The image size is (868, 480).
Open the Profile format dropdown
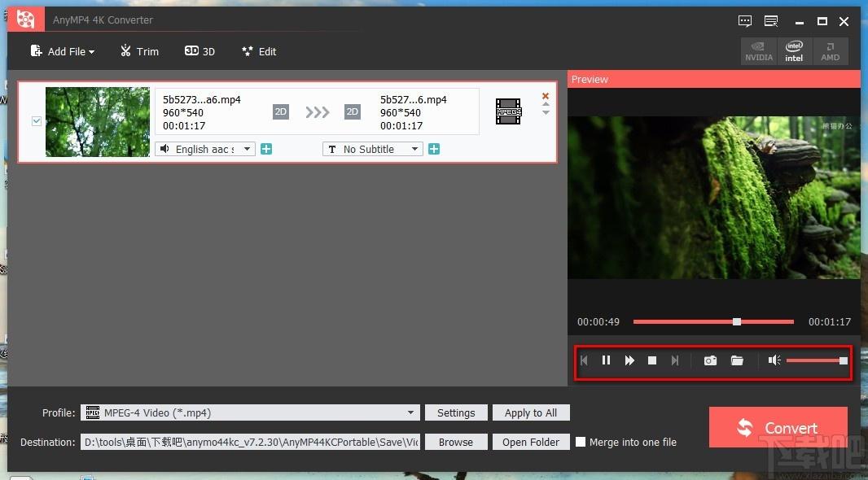coord(250,412)
